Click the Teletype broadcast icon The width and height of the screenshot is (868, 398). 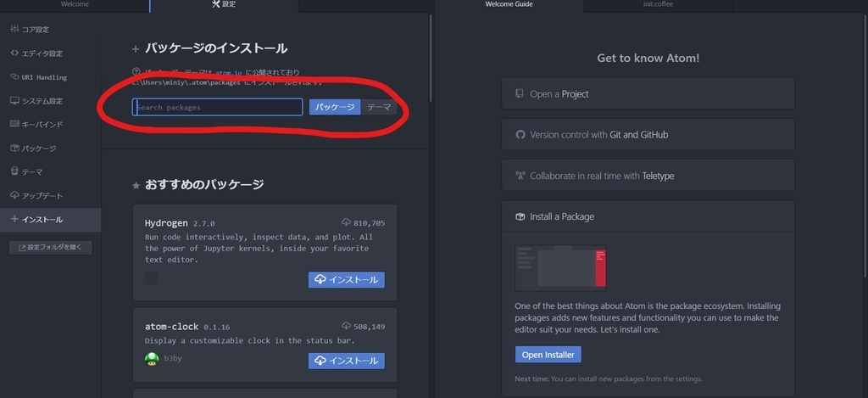[x=520, y=176]
